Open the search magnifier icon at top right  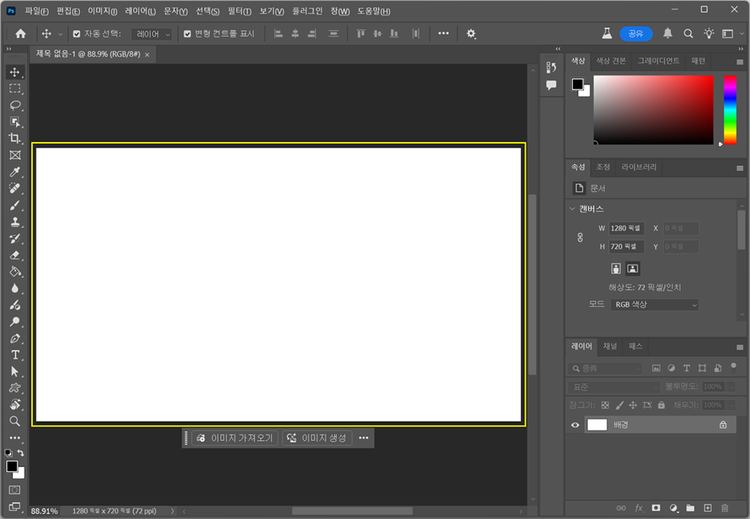(689, 34)
